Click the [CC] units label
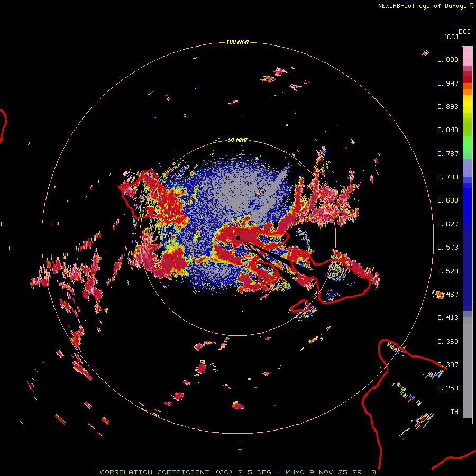This screenshot has width=476, height=476. pyautogui.click(x=452, y=36)
